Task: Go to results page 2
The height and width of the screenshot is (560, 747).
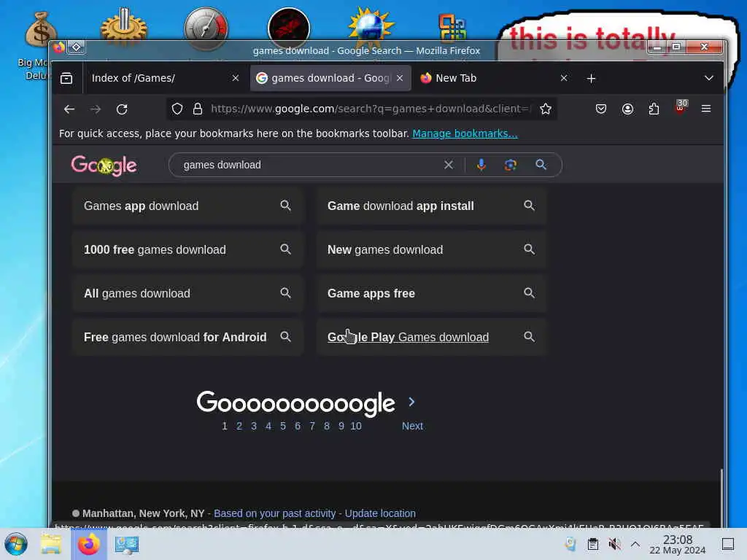Action: tap(239, 426)
